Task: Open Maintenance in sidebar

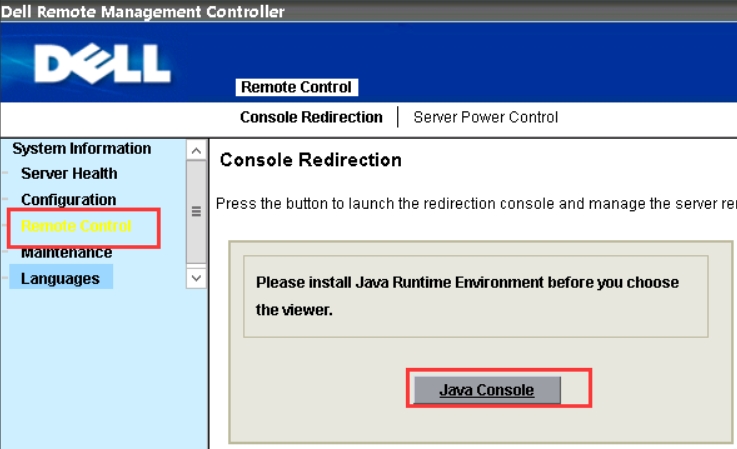Action: pos(67,252)
